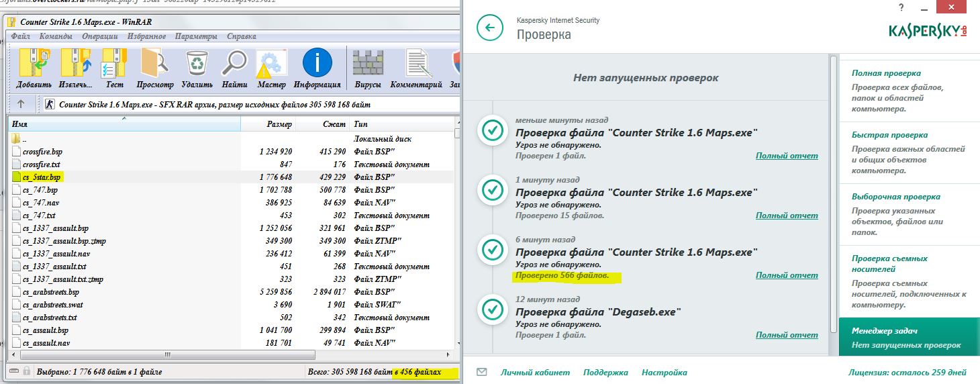The width and height of the screenshot is (980, 384).
Task: Open the Команды menu
Action: coord(57,36)
